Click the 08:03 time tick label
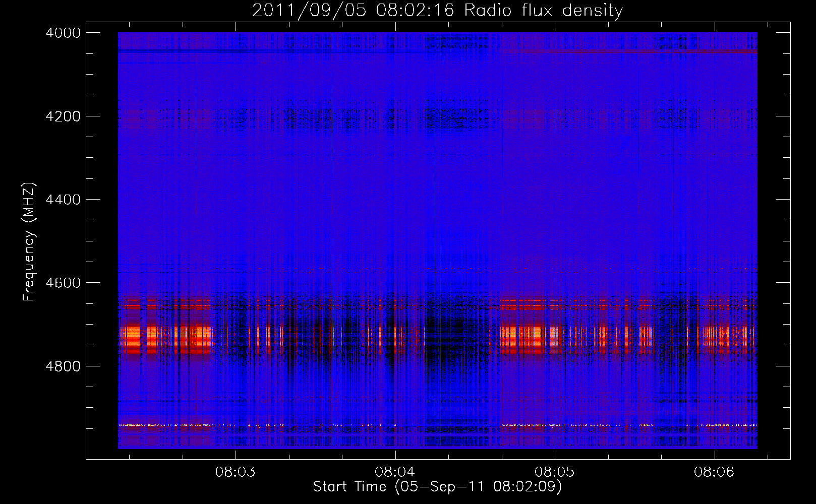This screenshot has height=504, width=816. click(236, 472)
